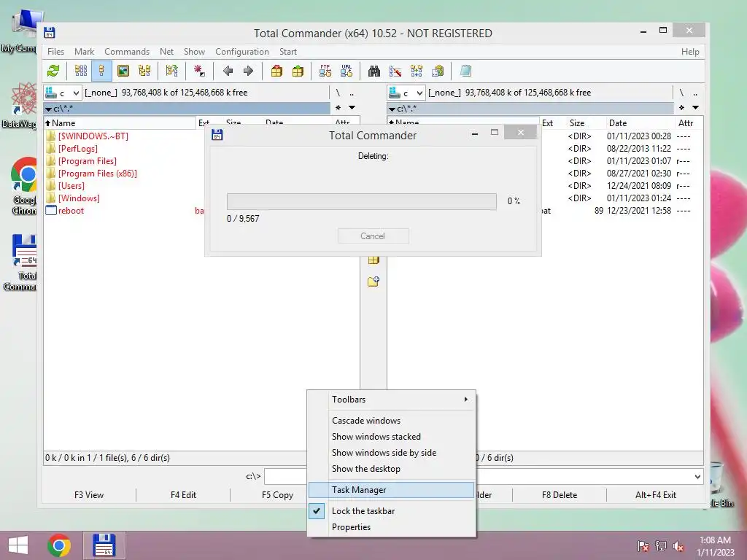Sort the right panel by Date column header
The image size is (747, 560).
tap(640, 122)
